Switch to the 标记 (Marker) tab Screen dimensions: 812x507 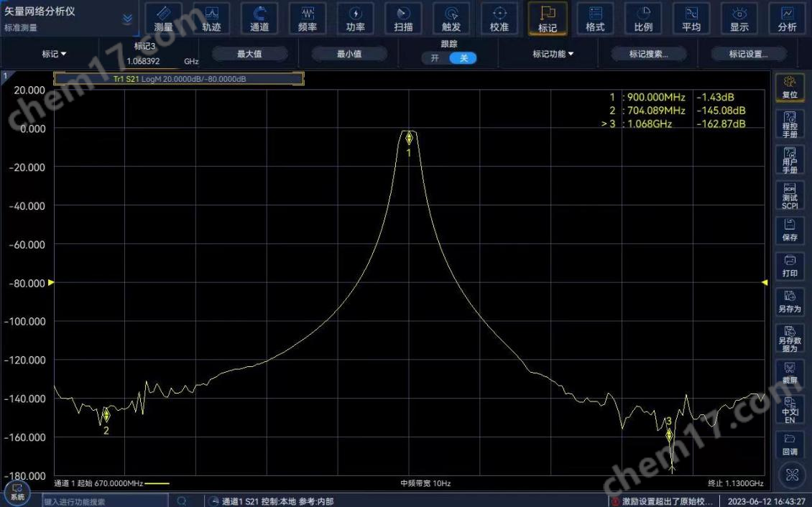coord(548,19)
